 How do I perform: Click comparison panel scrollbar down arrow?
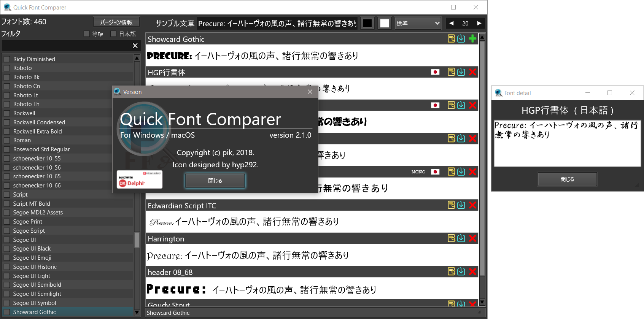[482, 302]
